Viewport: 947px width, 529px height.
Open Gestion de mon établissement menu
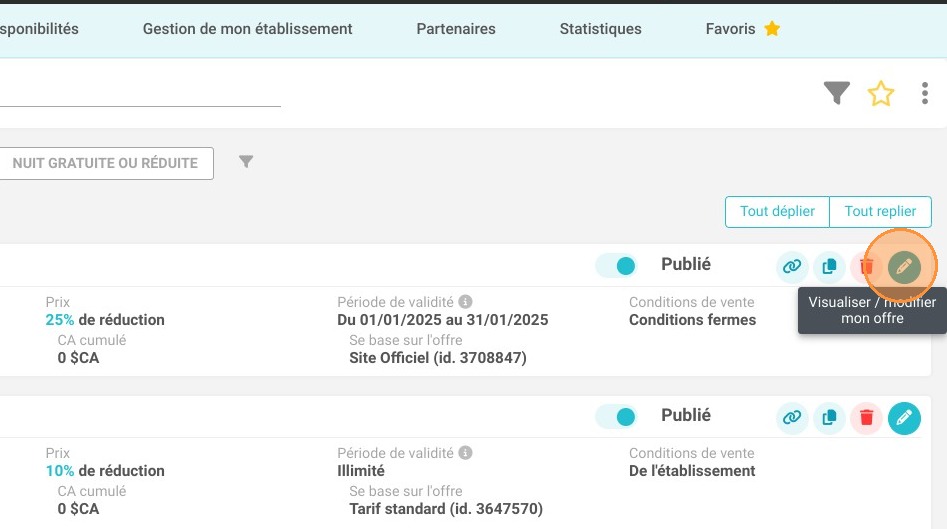248,29
